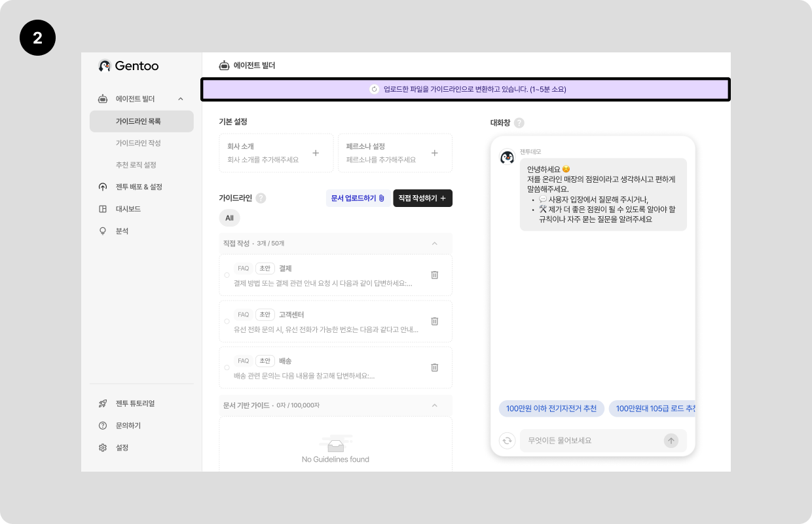Screen dimensions: 812x524
Task: Collapse the 에이전트 빌더 sidebar menu
Action: pos(181,99)
